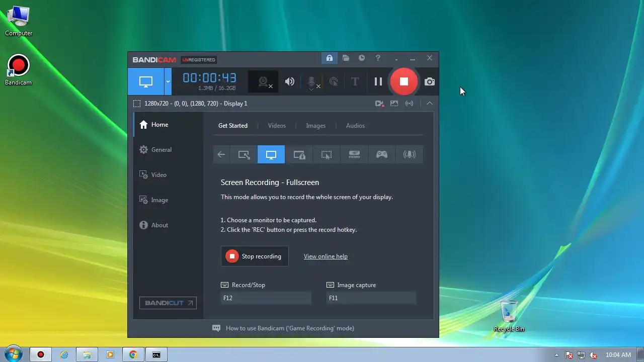Open the command prompt taskbar button
This screenshot has height=362, width=644.
156,354
